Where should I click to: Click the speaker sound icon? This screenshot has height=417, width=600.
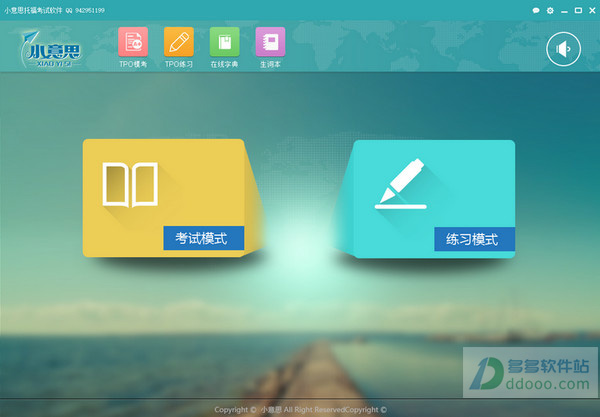click(x=563, y=49)
